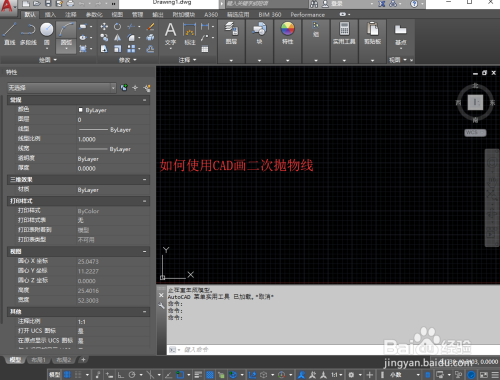Click the Trim tool icon
Image resolution: width=500 pixels, height=380 pixels.
click(x=132, y=27)
